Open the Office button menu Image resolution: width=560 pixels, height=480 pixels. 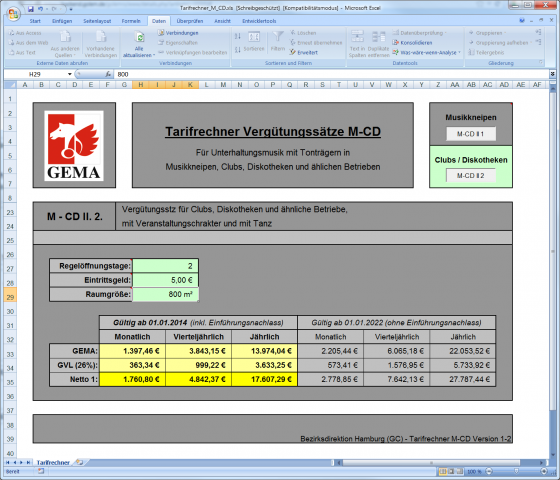coord(13,14)
